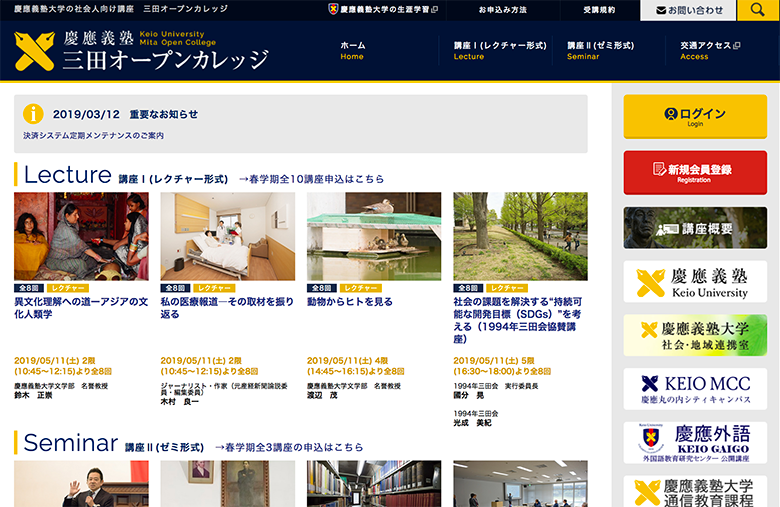Click the red 新規会員登録 Registration button
The width and height of the screenshot is (780, 507).
[695, 173]
